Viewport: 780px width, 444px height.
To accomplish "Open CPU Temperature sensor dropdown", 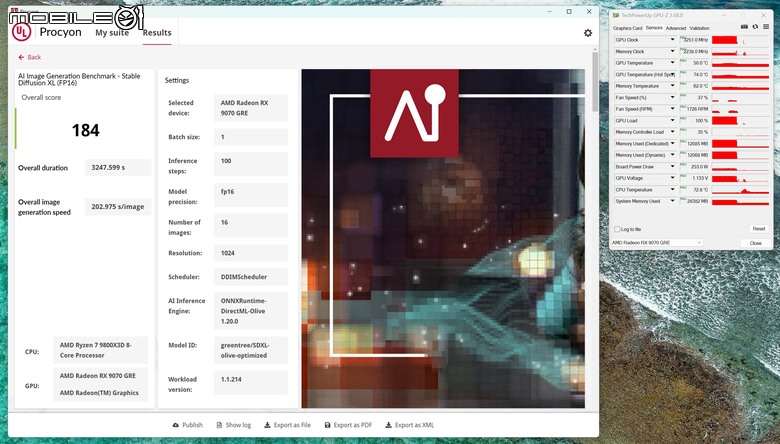I will (x=672, y=189).
